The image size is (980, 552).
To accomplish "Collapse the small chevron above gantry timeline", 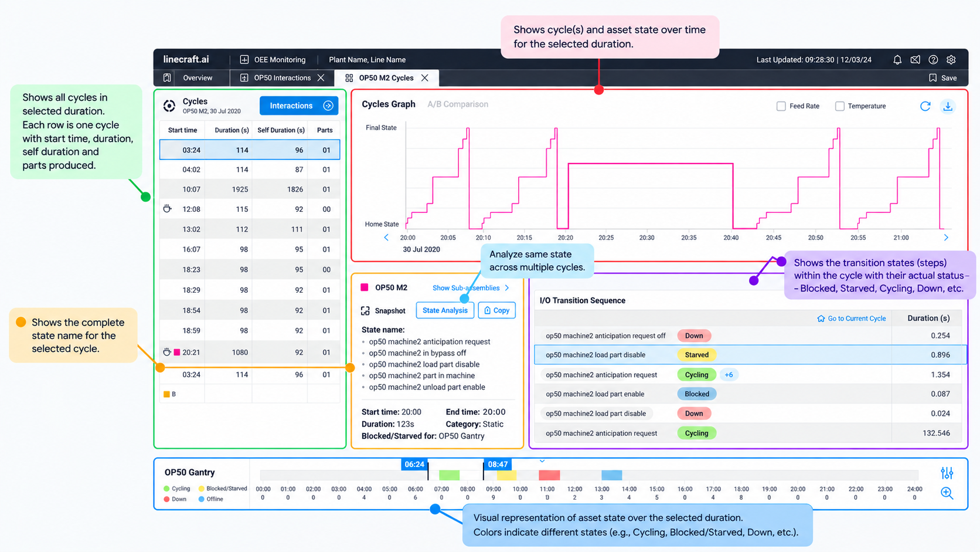I will (x=542, y=461).
